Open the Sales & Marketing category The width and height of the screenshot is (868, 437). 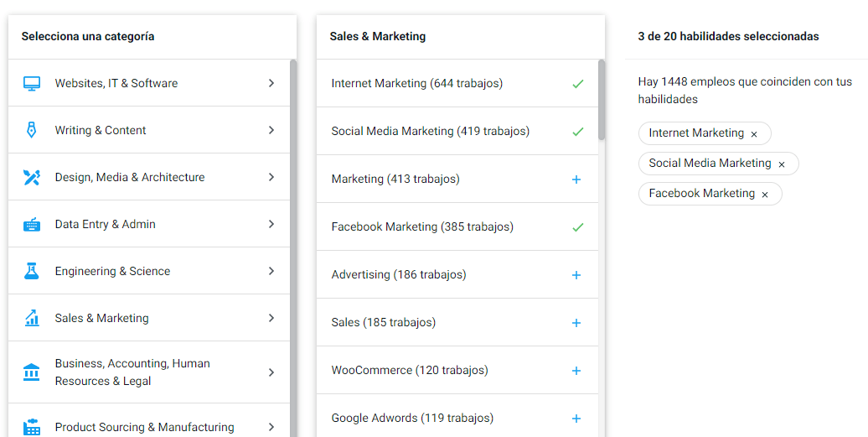[x=149, y=318]
